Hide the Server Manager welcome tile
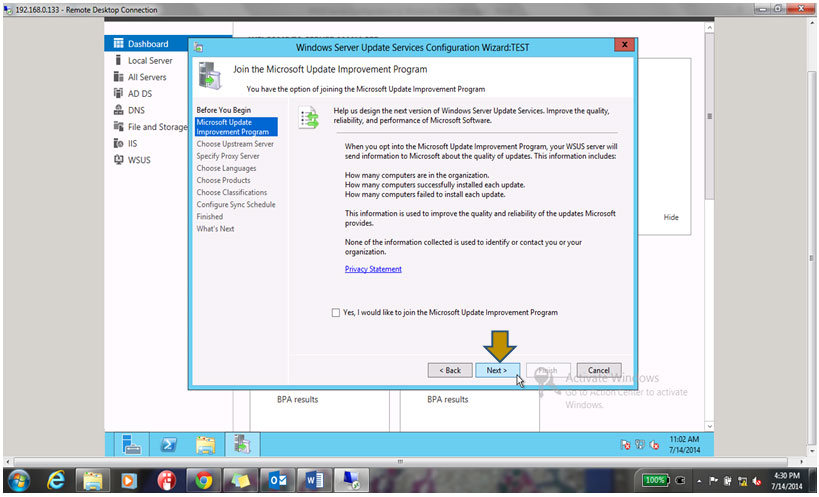The height and width of the screenshot is (497, 819). (x=671, y=217)
